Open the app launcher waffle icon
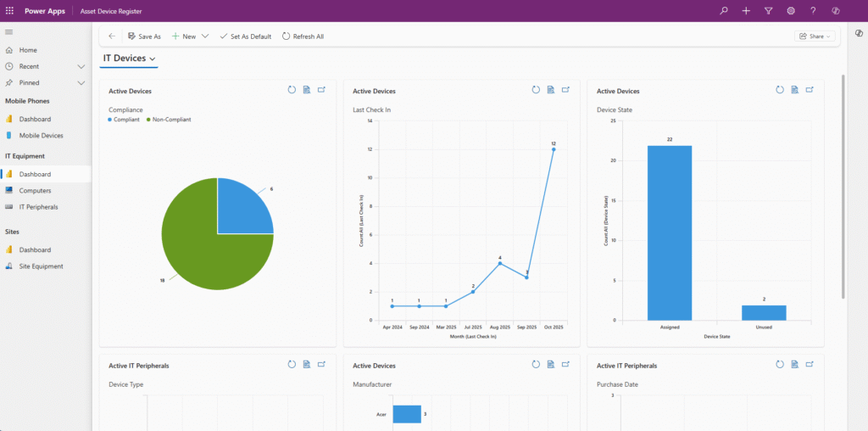The width and height of the screenshot is (868, 431). 9,10
